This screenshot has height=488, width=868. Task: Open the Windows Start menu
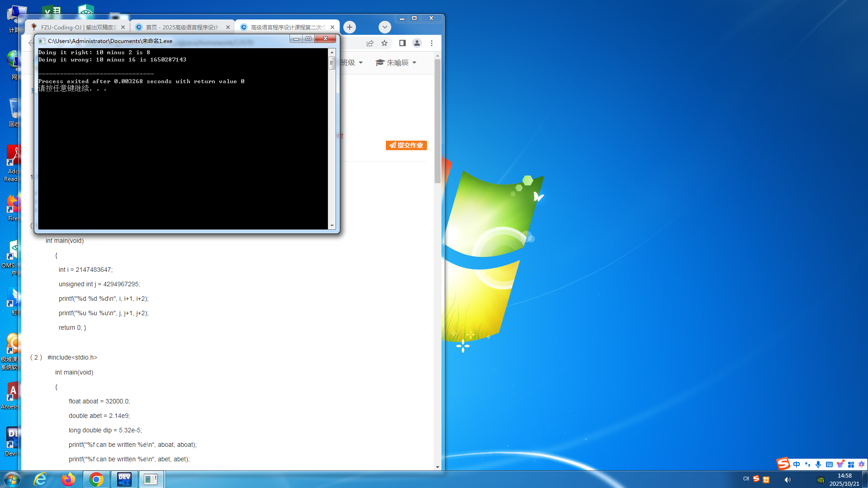pos(12,479)
